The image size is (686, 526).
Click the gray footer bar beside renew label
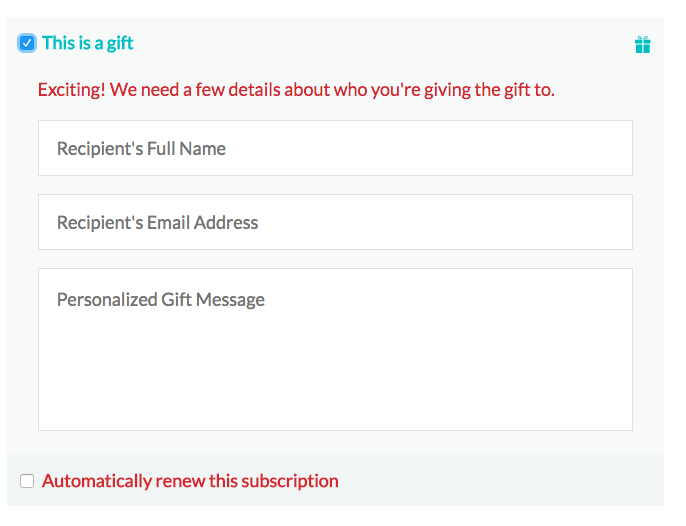click(x=499, y=480)
